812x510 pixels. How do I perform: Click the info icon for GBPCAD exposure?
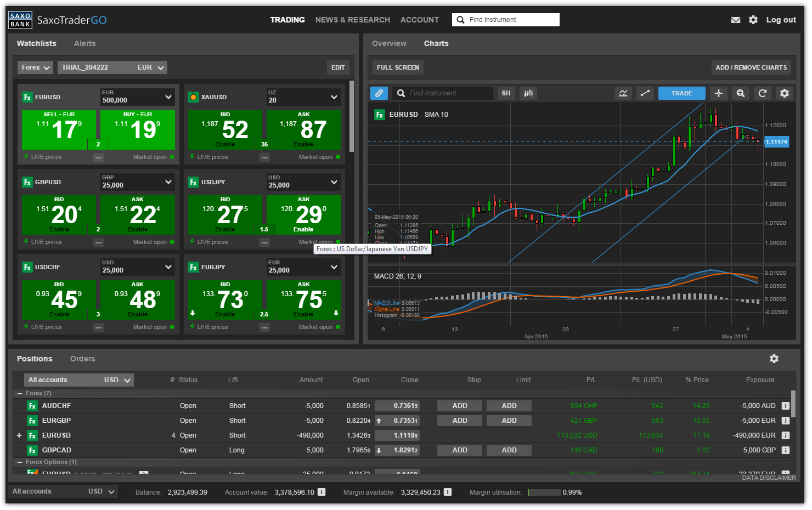785,450
